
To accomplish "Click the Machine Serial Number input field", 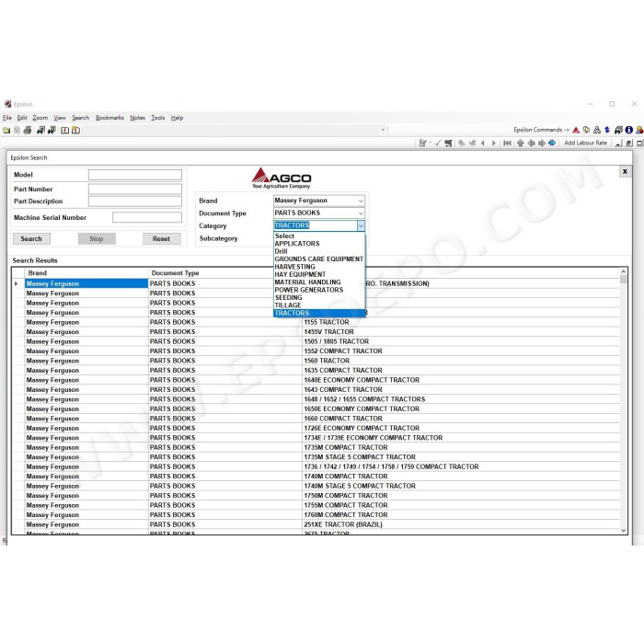I will [x=147, y=217].
